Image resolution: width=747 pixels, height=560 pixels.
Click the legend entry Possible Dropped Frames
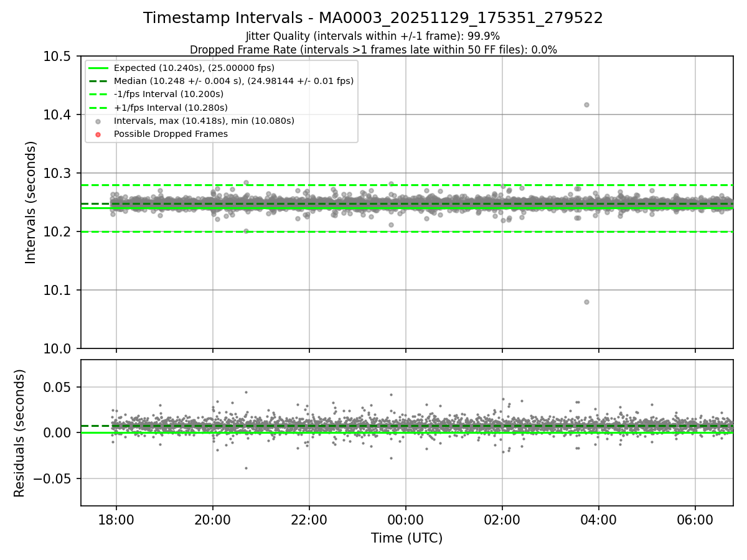pyautogui.click(x=171, y=134)
